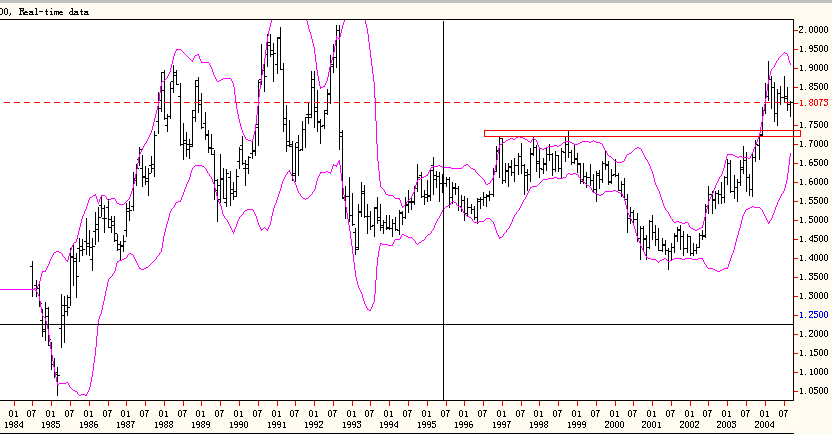Click the blue 1.2500 price label
Image resolution: width=832 pixels, height=434 pixels.
point(813,315)
